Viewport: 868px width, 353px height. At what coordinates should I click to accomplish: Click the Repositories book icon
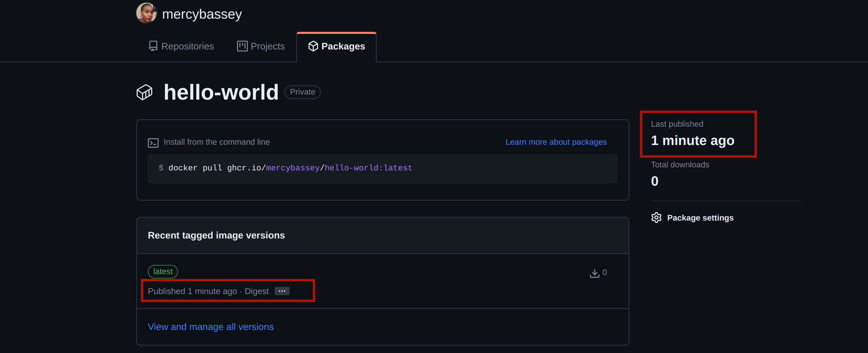point(153,46)
